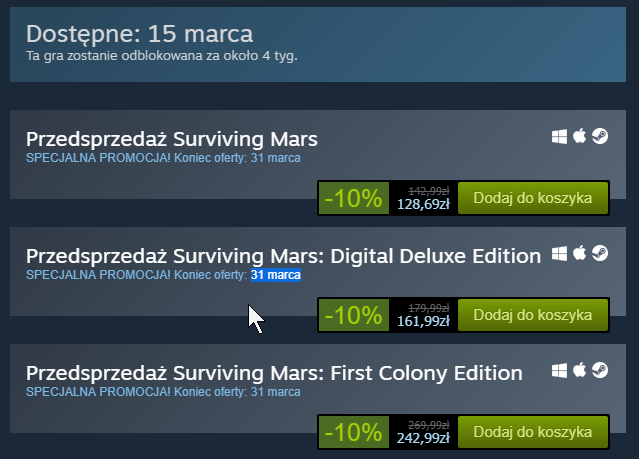Click Steam icon for Digital Deluxe Edition
Screen dimensions: 639x459
coord(599,254)
